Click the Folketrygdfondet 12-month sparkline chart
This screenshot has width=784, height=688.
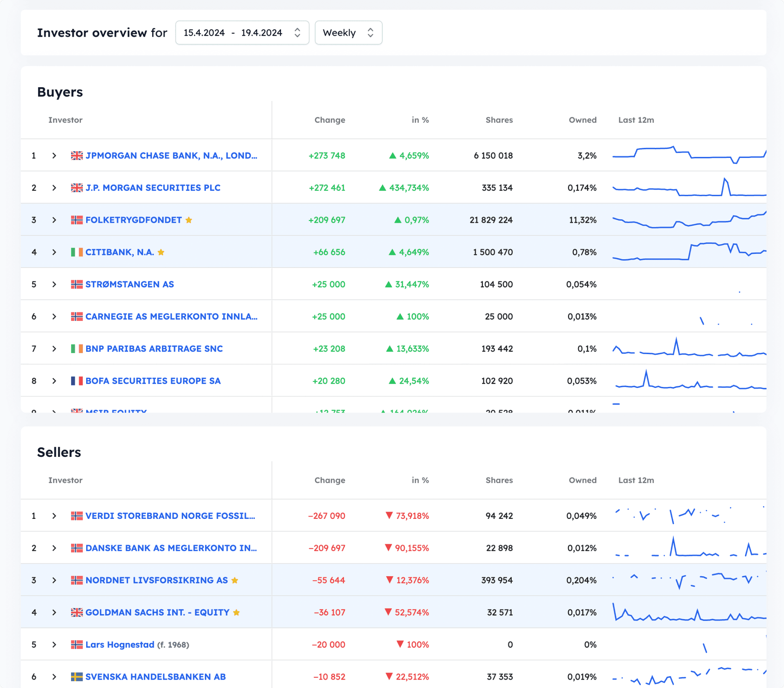click(689, 220)
